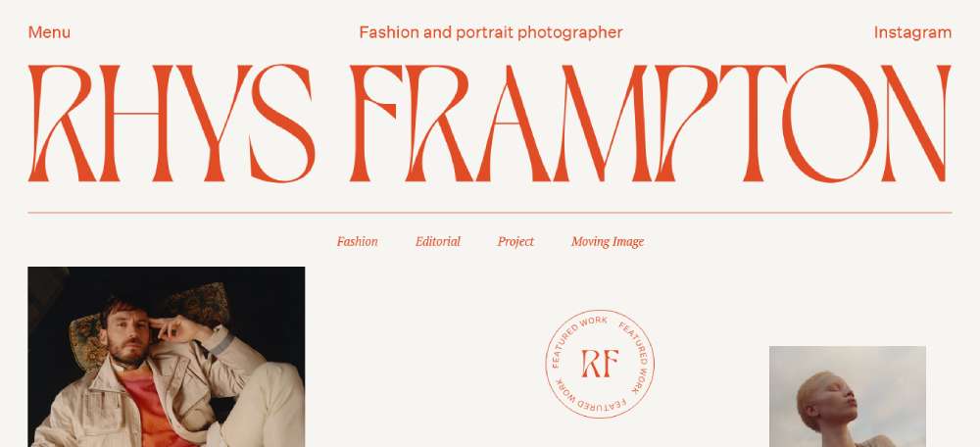
Task: Go to the Moving Image category
Action: [608, 241]
